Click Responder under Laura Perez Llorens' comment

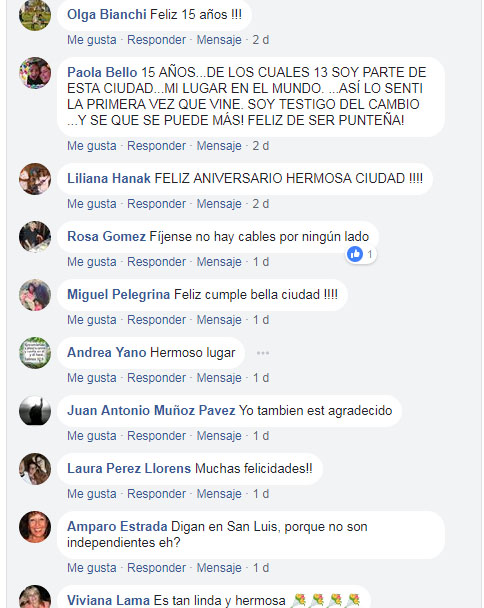[x=157, y=494]
